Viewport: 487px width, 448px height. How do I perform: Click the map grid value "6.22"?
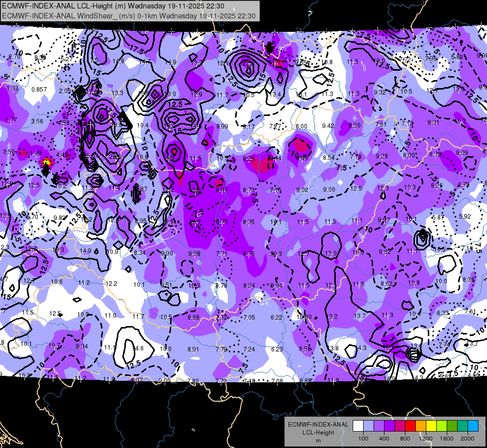[277, 318]
